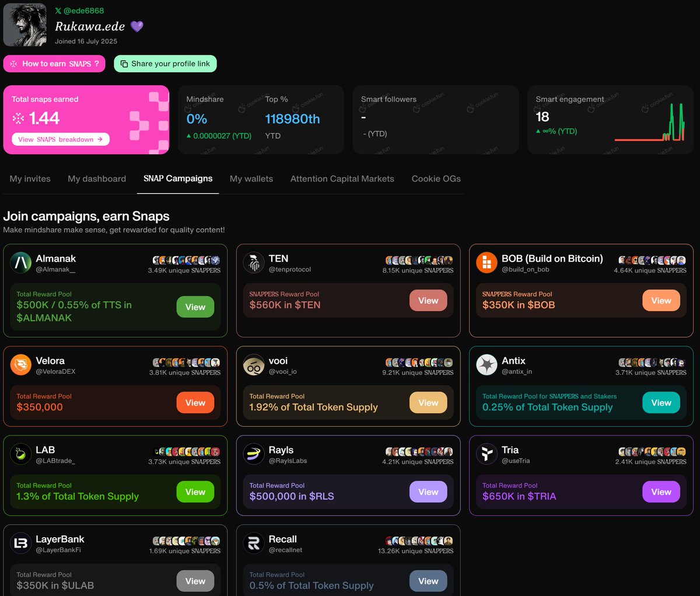View the BOB campaign
Image resolution: width=700 pixels, height=596 pixels.
661,301
